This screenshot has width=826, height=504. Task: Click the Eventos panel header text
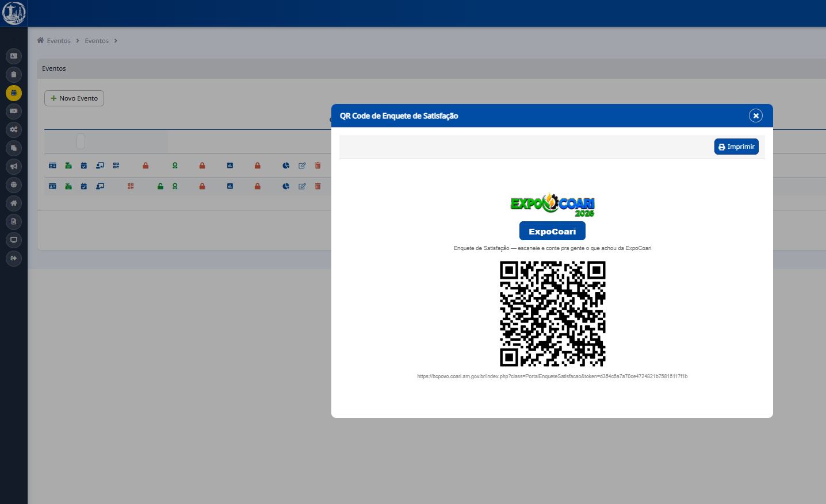[x=54, y=68]
